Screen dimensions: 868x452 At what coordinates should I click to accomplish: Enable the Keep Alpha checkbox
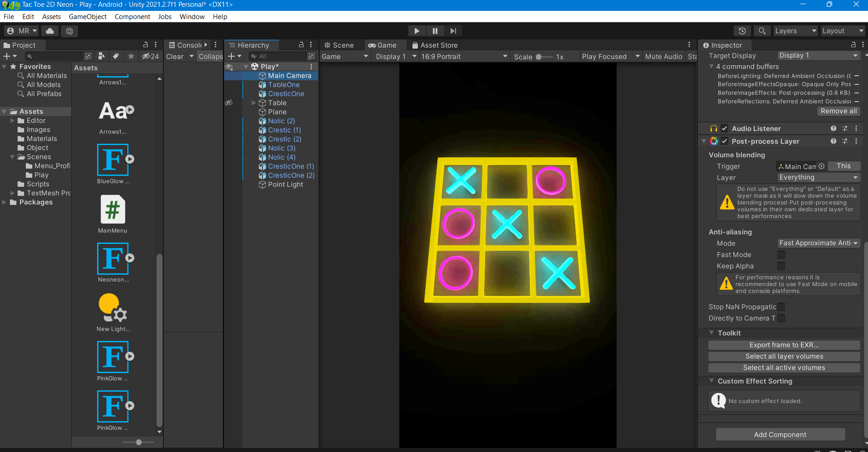point(781,266)
